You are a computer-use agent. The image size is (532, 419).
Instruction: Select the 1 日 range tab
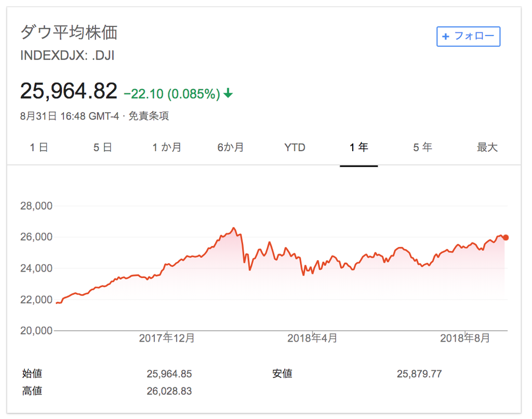(38, 147)
